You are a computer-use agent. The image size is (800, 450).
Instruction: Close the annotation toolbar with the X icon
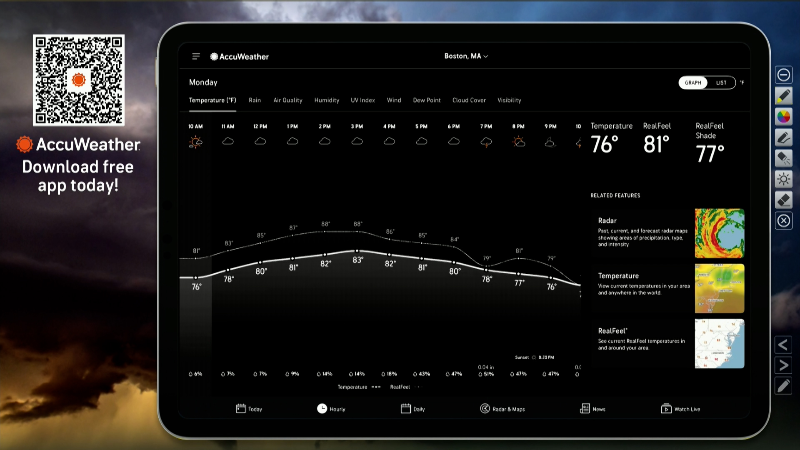point(784,221)
